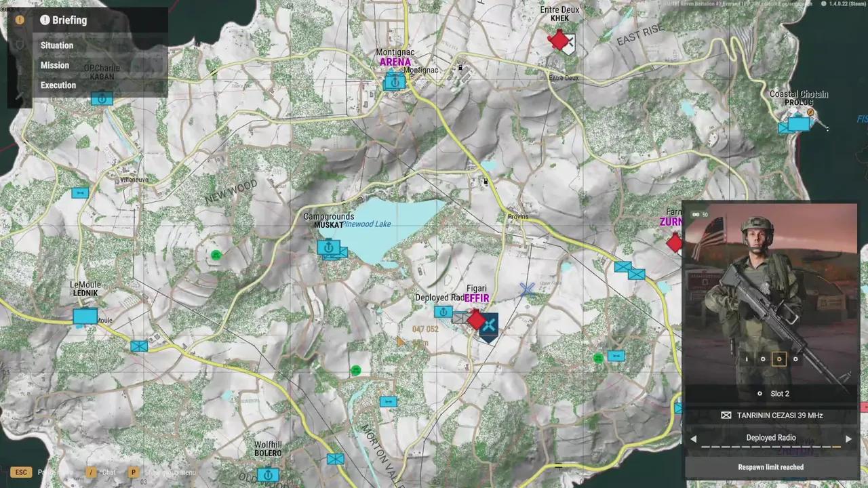The image size is (868, 488).
Task: Click the fuel station icon north of Provins
Action: (485, 181)
